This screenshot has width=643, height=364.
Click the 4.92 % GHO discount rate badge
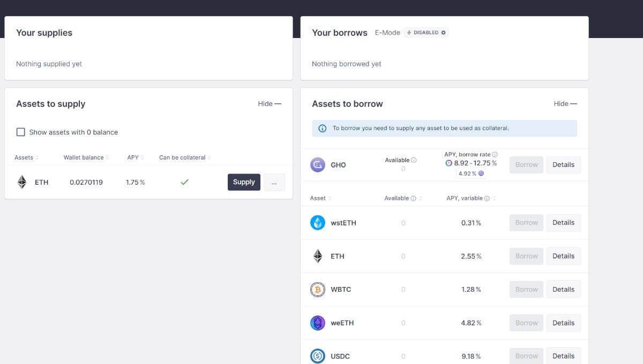point(470,173)
